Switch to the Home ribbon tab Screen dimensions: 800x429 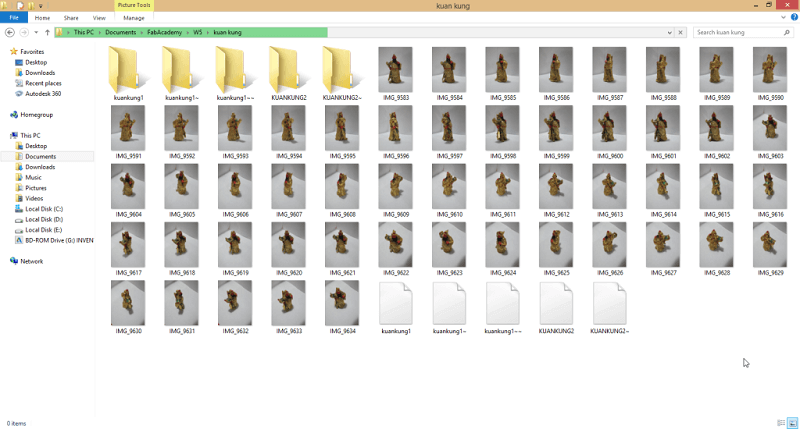coord(42,18)
